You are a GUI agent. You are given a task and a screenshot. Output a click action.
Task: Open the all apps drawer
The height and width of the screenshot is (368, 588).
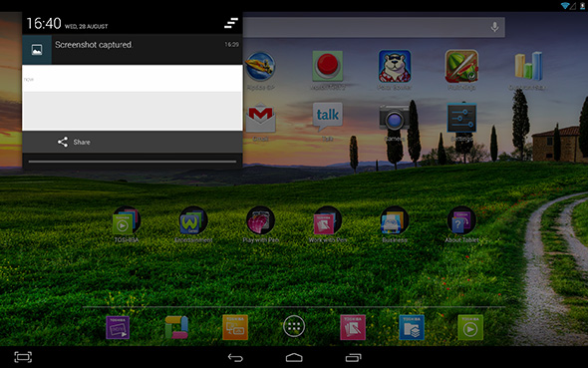click(294, 327)
